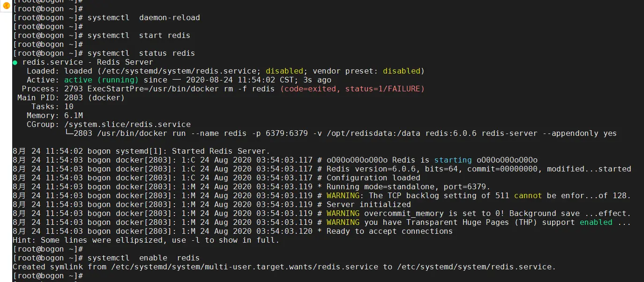This screenshot has width=644, height=282.
Task: Click the yellow 'disabled' after 'vendor preset:'
Action: point(402,71)
